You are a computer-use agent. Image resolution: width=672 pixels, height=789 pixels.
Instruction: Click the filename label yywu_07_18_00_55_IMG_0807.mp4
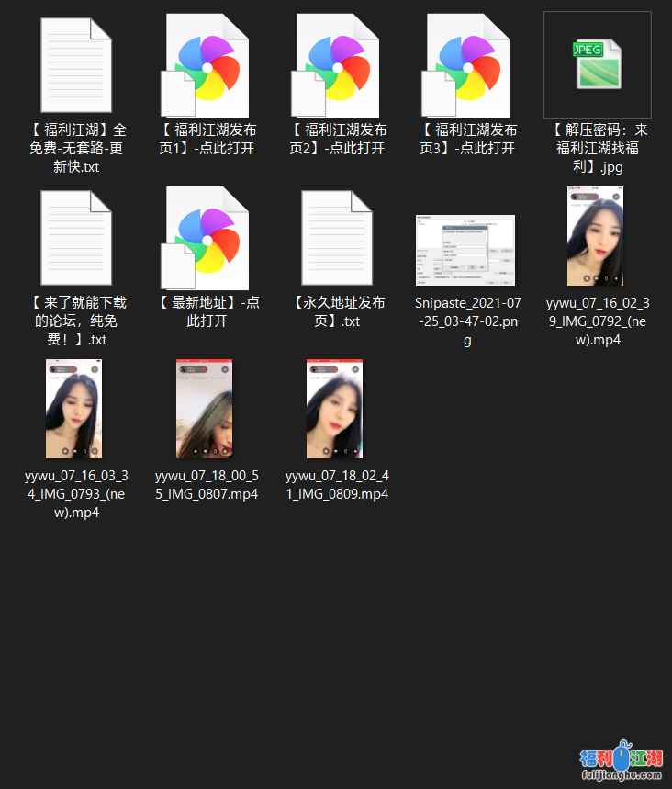tap(207, 485)
